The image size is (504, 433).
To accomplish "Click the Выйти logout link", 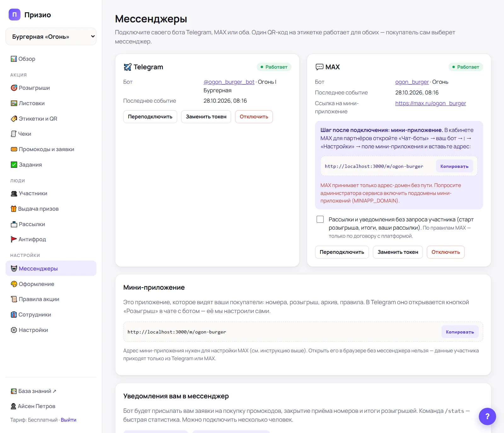I will click(x=68, y=420).
